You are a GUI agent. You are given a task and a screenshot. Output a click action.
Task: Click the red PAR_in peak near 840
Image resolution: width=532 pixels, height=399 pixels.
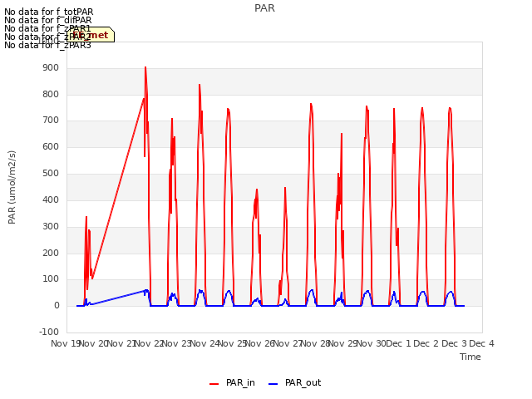tap(199, 85)
